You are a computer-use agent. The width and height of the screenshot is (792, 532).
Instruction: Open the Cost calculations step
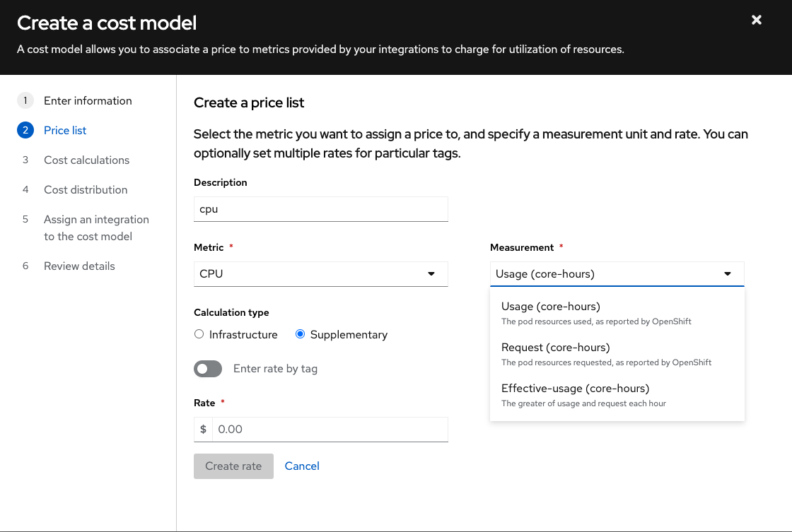86,160
